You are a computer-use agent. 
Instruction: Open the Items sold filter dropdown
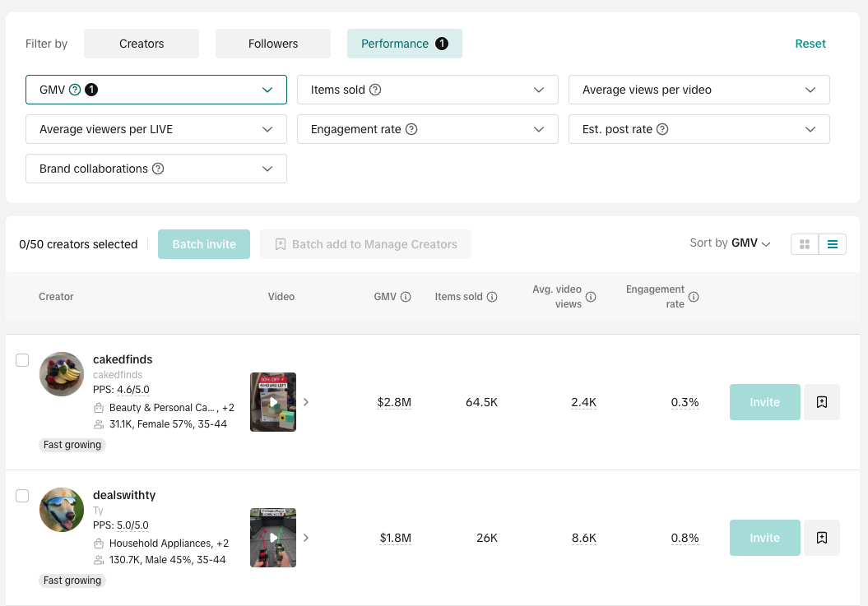click(x=428, y=90)
